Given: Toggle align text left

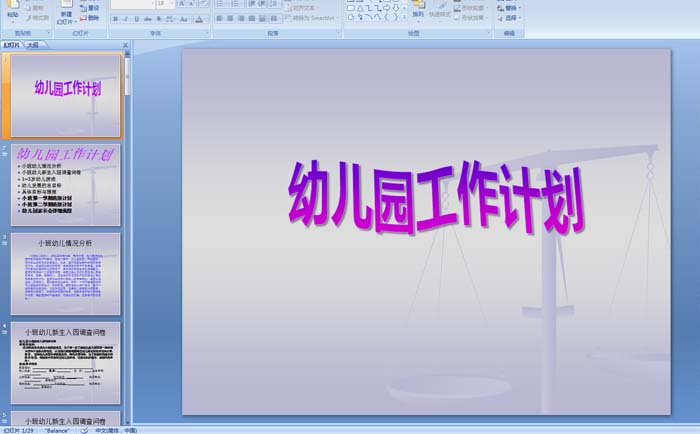Looking at the screenshot, I should (220, 18).
